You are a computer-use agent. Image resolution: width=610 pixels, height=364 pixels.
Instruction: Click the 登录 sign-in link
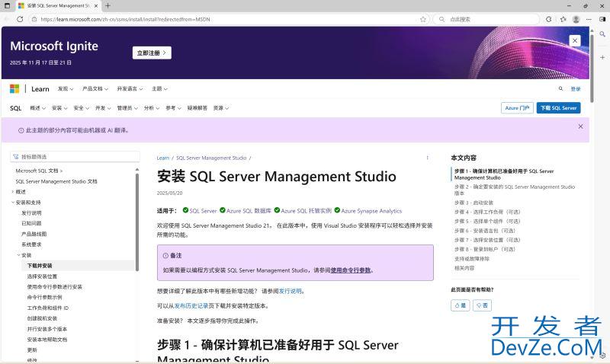576,89
